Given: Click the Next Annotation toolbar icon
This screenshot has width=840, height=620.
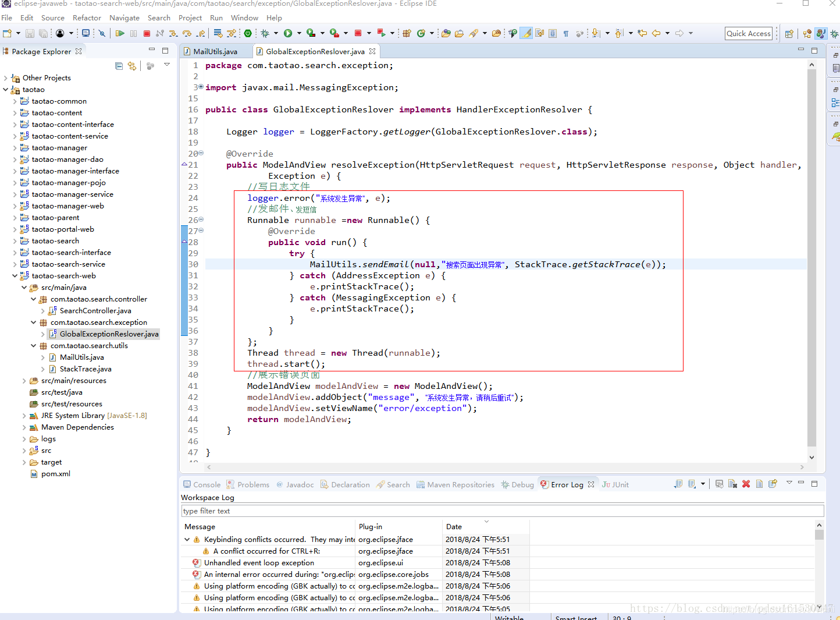Looking at the screenshot, I should (x=596, y=33).
